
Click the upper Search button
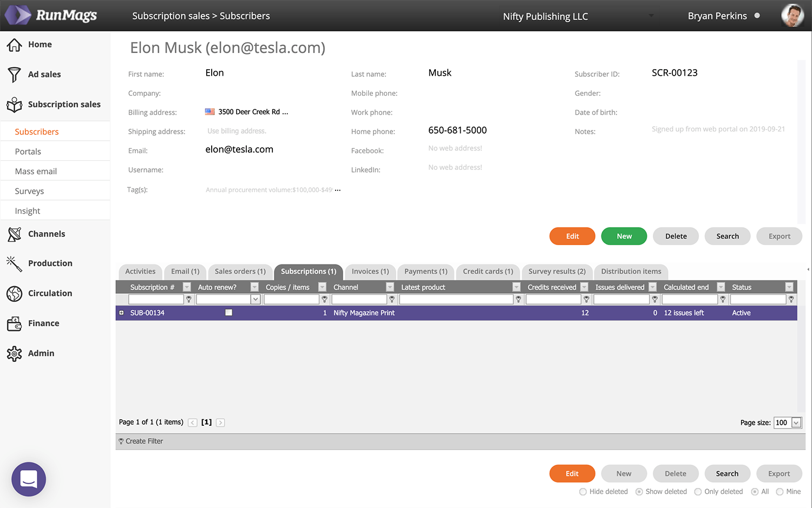click(x=728, y=236)
